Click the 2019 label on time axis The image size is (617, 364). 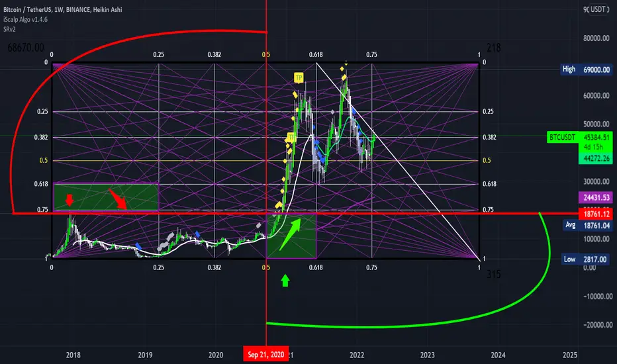[145, 355]
